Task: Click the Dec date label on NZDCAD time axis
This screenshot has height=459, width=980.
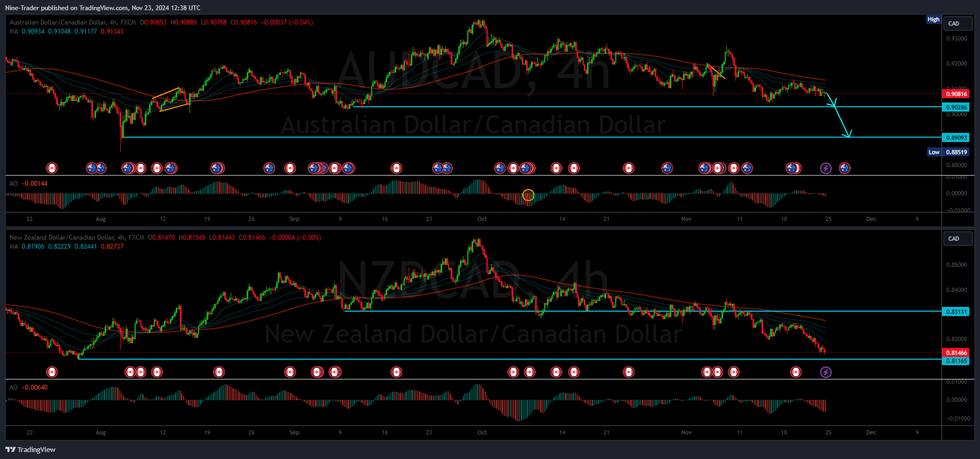Action: point(871,432)
